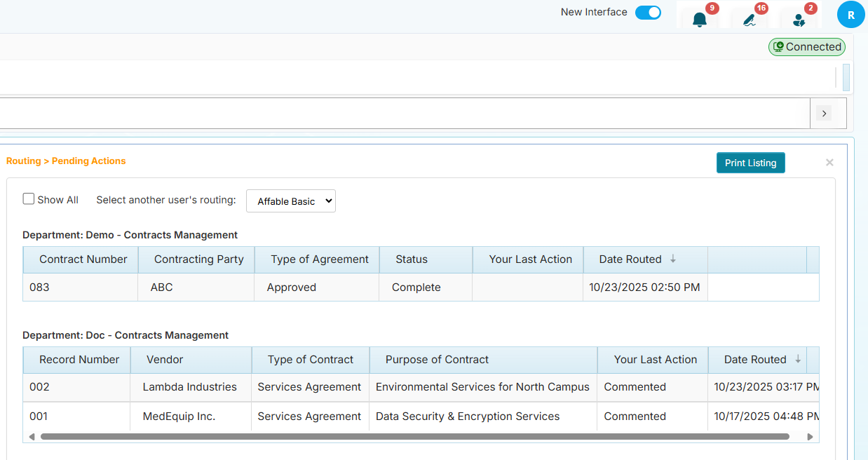Sort Doc contracts by Date Routed arrow

coord(799,360)
